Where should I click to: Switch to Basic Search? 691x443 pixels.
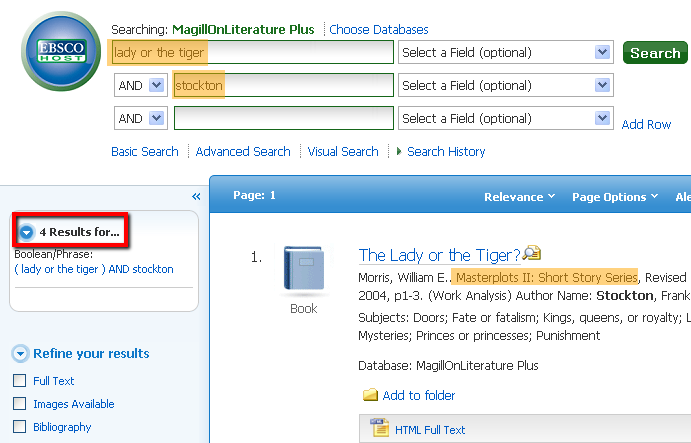point(145,151)
